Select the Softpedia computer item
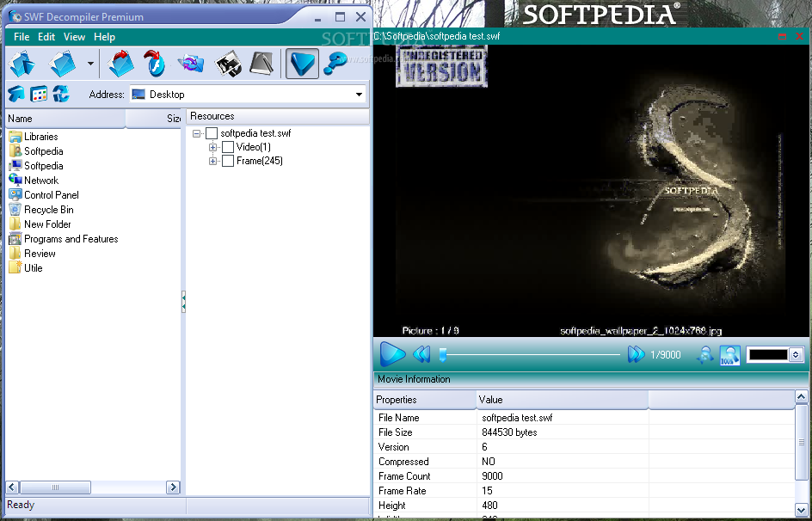 (36, 166)
